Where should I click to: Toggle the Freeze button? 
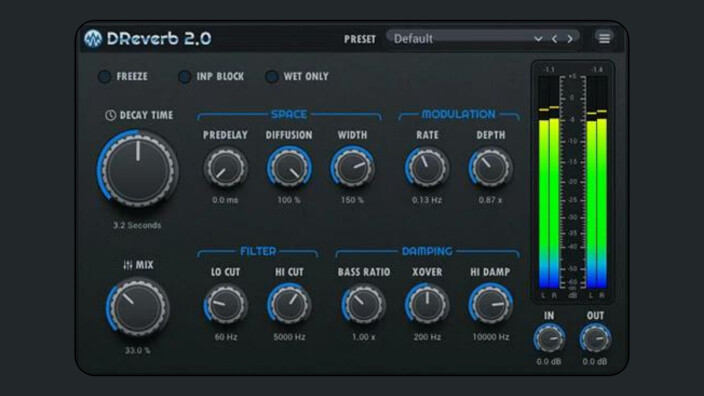point(104,77)
